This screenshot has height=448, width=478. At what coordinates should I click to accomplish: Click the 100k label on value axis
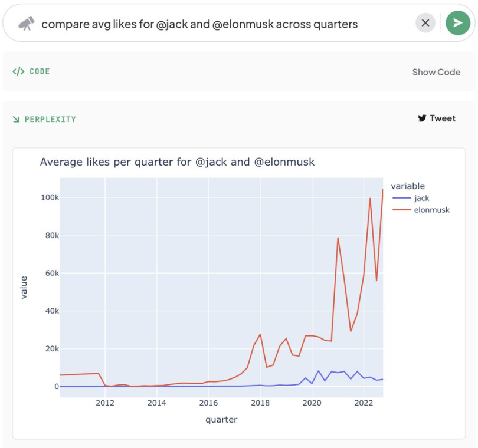50,197
